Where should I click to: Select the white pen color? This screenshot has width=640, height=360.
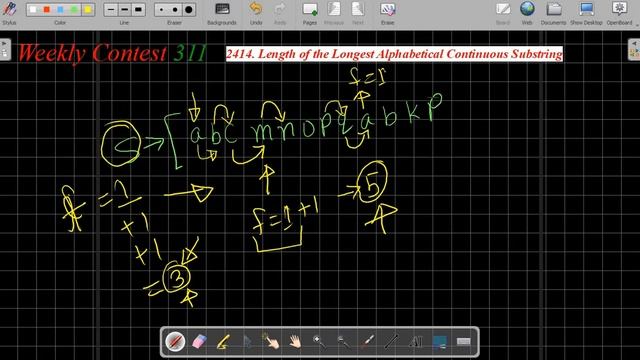coord(33,9)
